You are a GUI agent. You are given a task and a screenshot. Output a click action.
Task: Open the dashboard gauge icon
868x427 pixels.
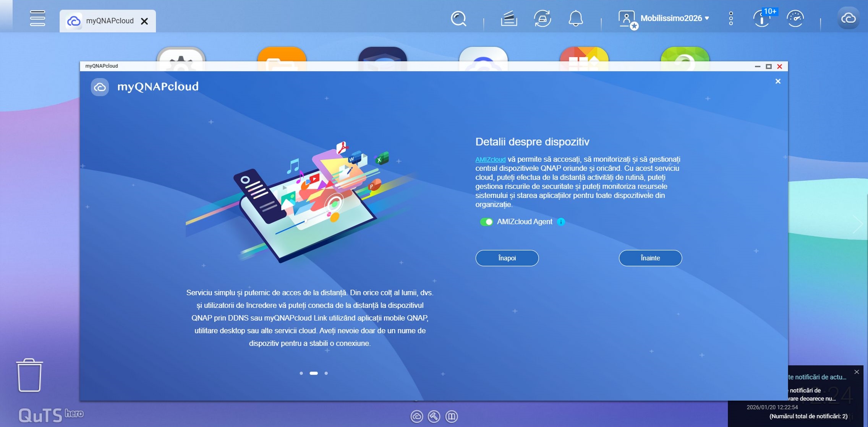(x=795, y=18)
